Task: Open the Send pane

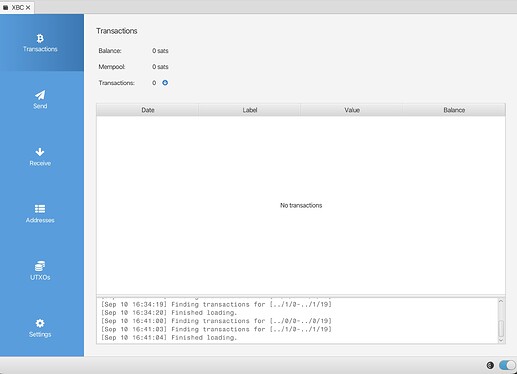Action: coord(40,100)
